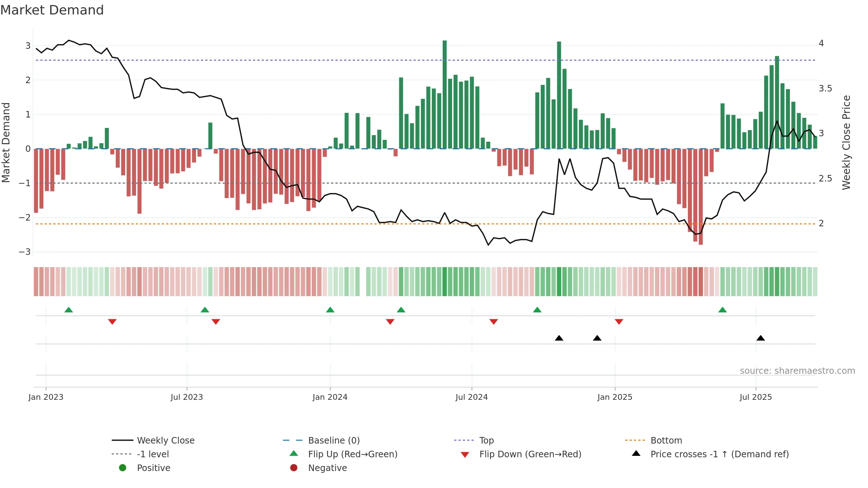Click the Jan 2023 axis label
The image size is (868, 488).
pos(46,397)
